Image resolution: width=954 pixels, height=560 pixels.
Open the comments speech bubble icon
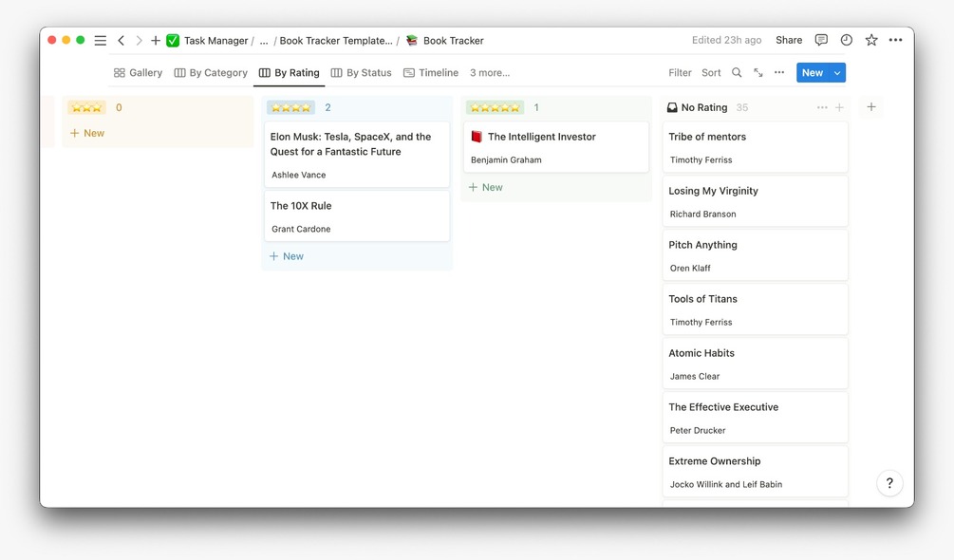tap(821, 40)
